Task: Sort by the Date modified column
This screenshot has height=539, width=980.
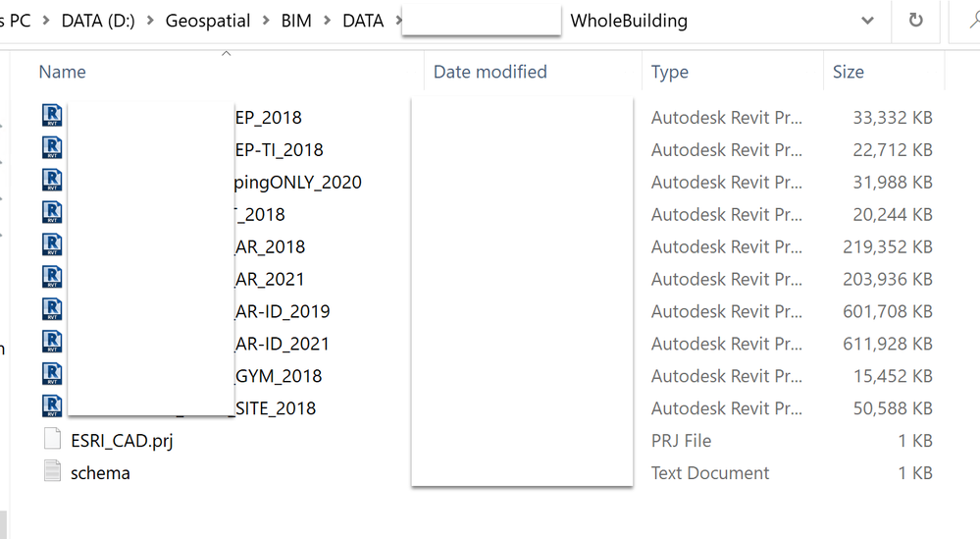Action: (x=490, y=72)
